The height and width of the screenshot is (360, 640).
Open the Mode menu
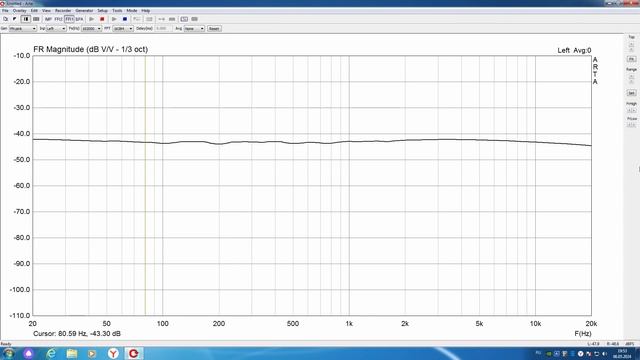132,11
